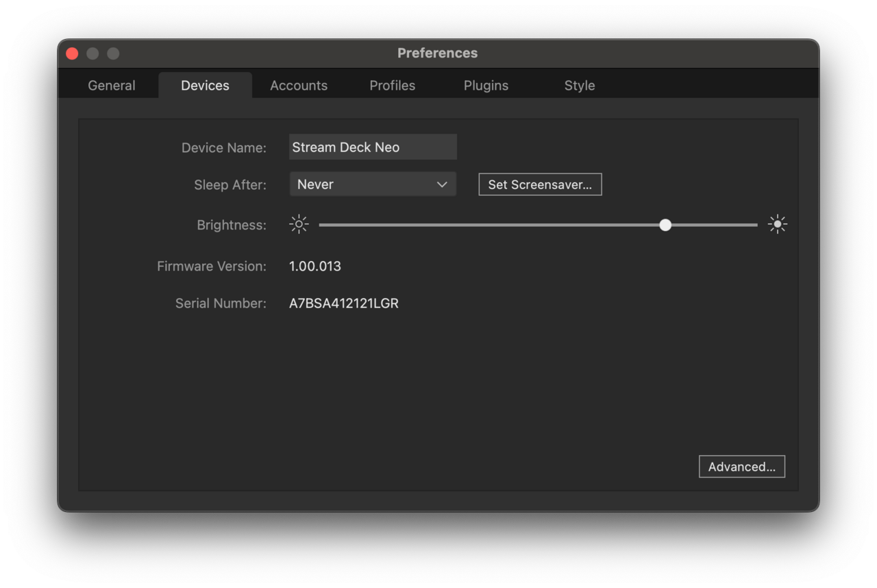Switch to the Style tab
The width and height of the screenshot is (877, 588).
click(x=580, y=86)
